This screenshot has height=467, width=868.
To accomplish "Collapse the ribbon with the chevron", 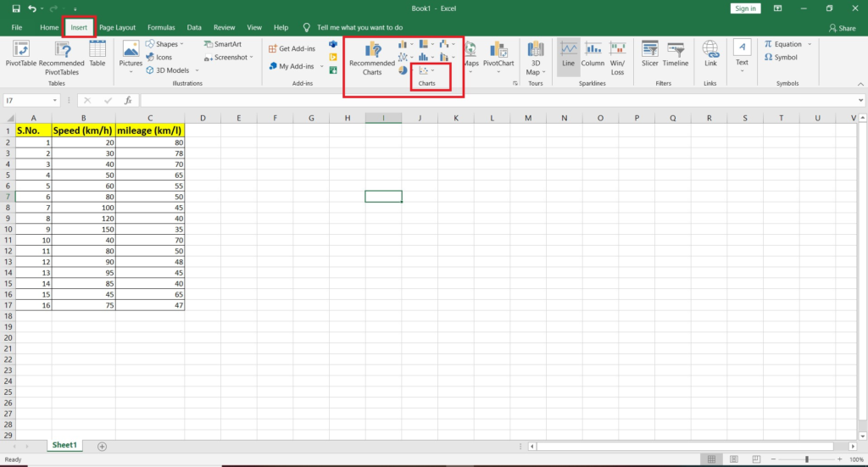I will click(860, 84).
